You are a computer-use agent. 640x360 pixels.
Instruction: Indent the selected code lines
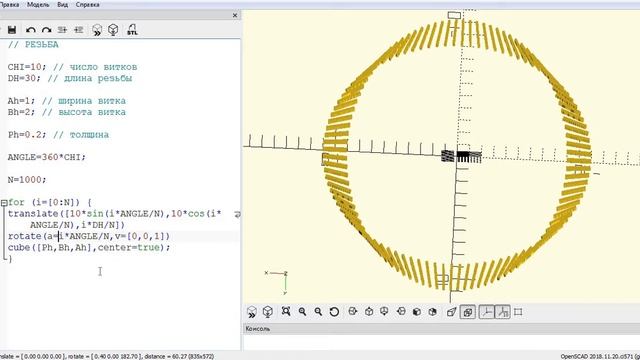tap(79, 30)
